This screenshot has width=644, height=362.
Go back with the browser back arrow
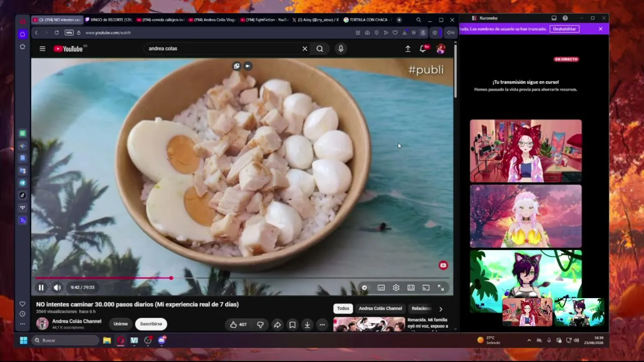click(x=36, y=33)
